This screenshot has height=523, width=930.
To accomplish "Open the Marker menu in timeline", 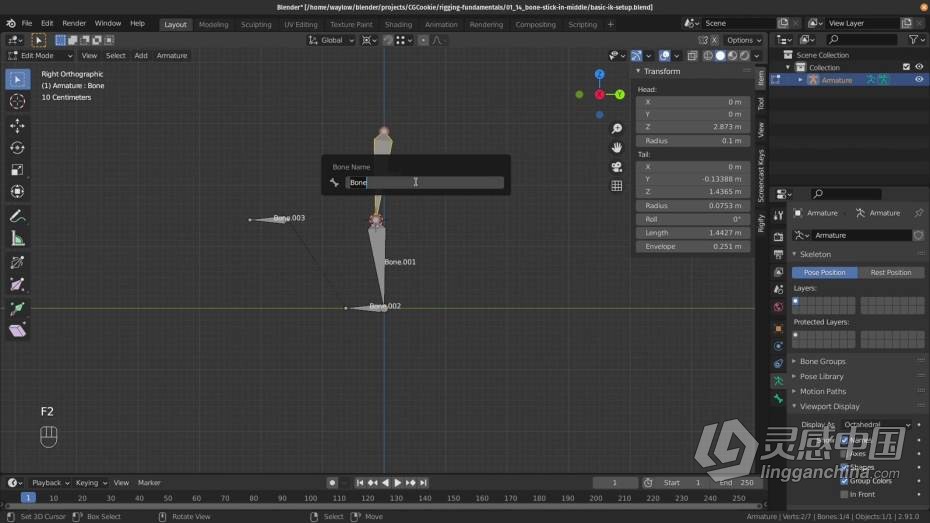I will pyautogui.click(x=149, y=483).
